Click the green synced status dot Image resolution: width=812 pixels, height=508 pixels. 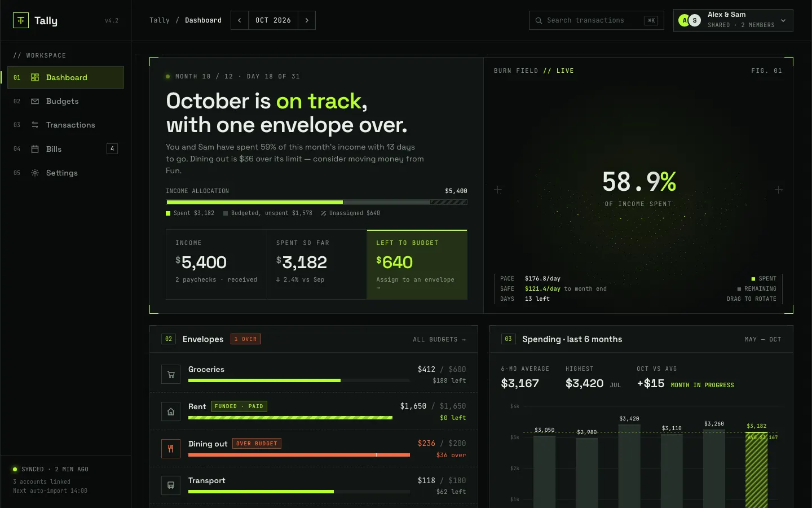15,469
